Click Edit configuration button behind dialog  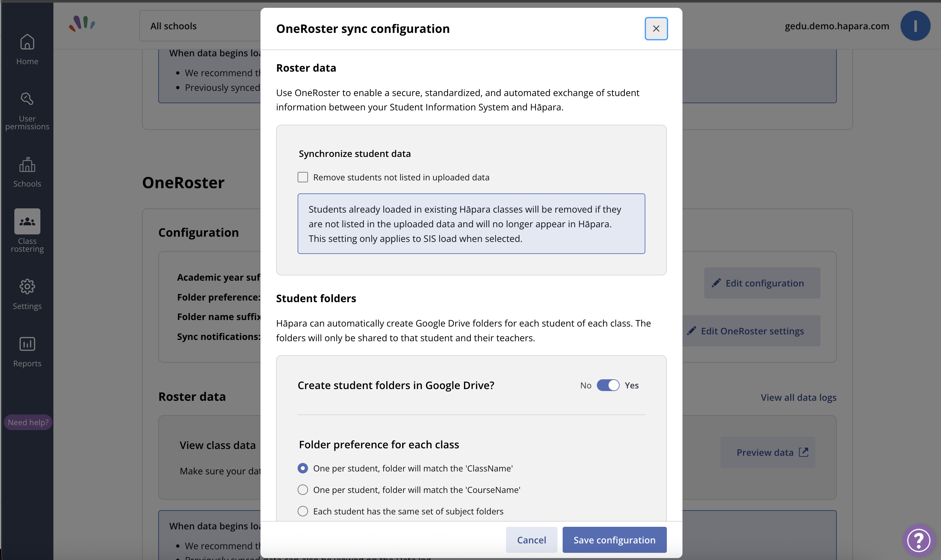pos(762,283)
